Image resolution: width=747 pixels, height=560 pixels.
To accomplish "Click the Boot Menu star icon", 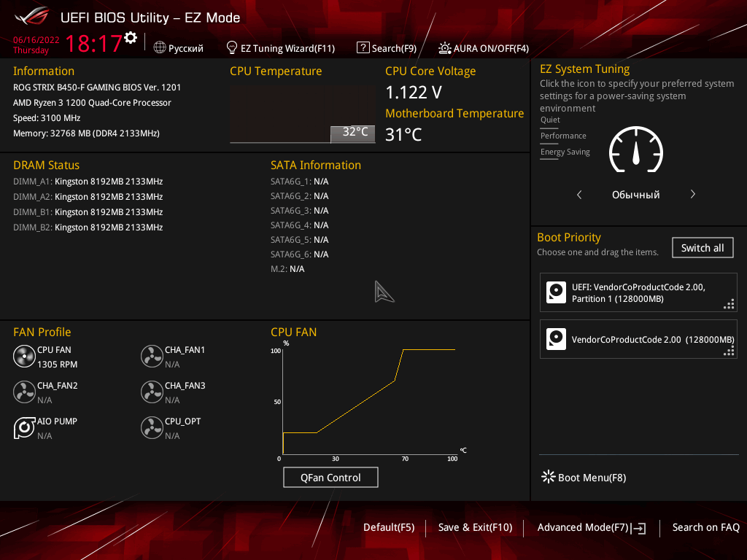I will [549, 477].
